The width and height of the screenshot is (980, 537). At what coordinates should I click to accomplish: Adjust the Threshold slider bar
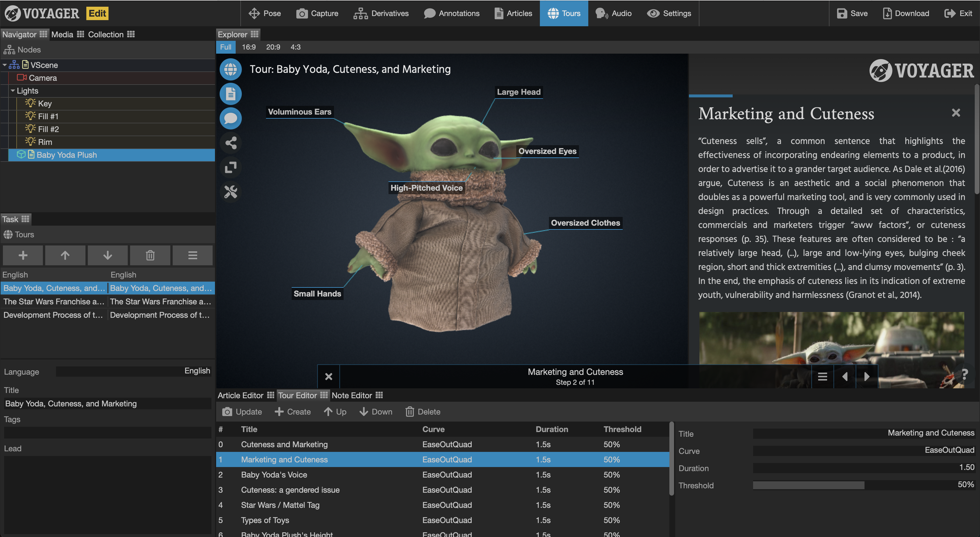pyautogui.click(x=864, y=485)
